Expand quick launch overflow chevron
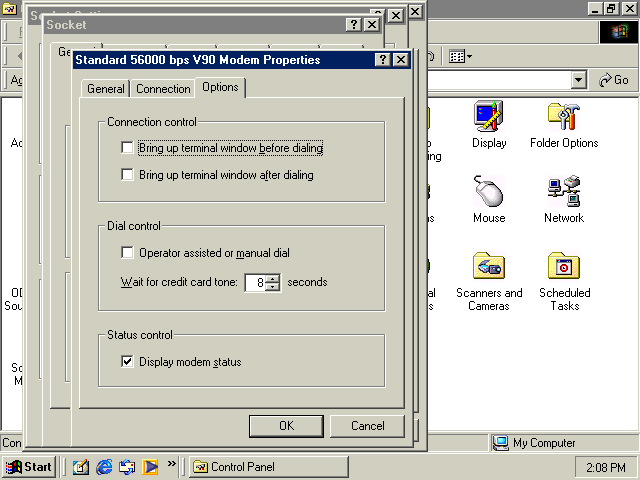This screenshot has height=480, width=640. tap(171, 463)
